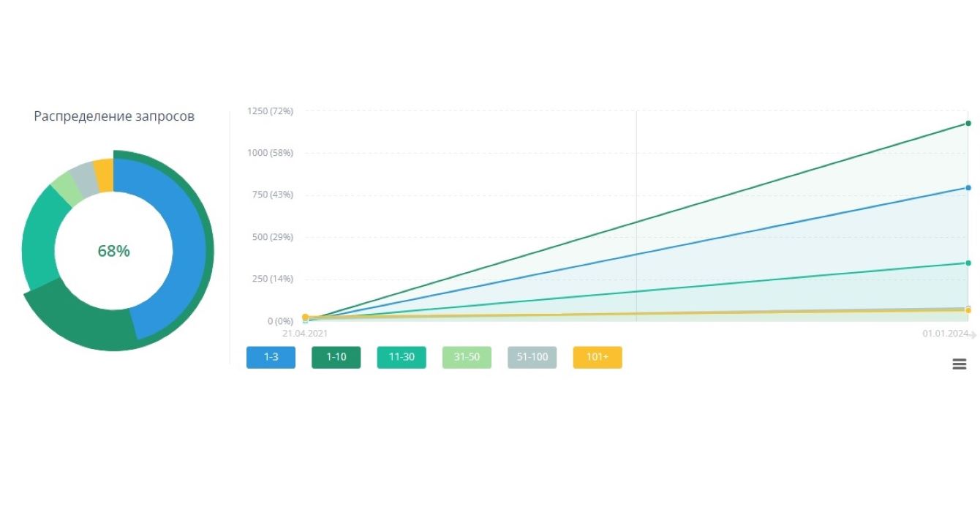The image size is (980, 515).
Task: Toggle the 1-10 legend series
Action: tap(336, 357)
